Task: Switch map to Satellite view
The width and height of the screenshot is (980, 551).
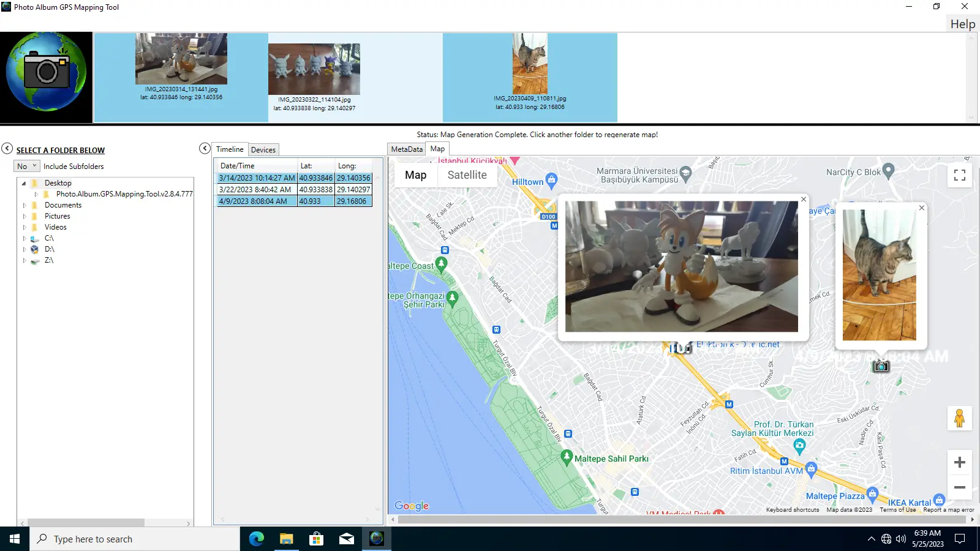Action: [x=467, y=175]
